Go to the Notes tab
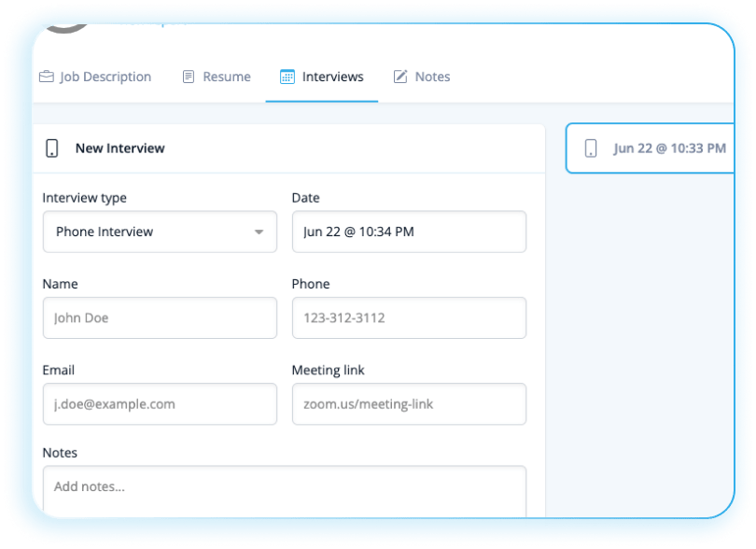756x549 pixels. [432, 77]
